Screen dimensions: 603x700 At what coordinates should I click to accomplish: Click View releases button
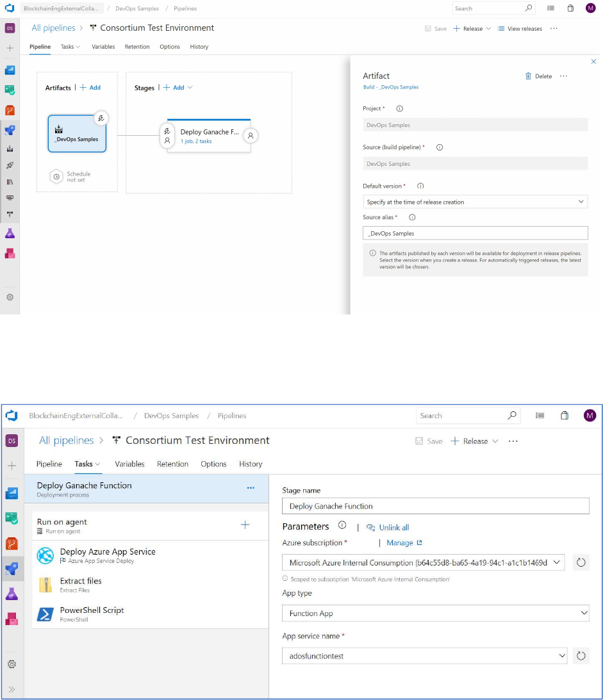pos(520,29)
